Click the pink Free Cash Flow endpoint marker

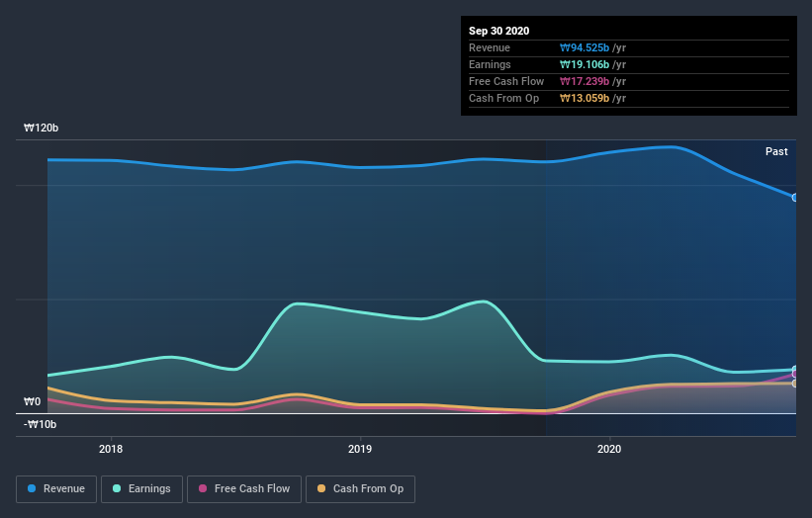pos(795,374)
